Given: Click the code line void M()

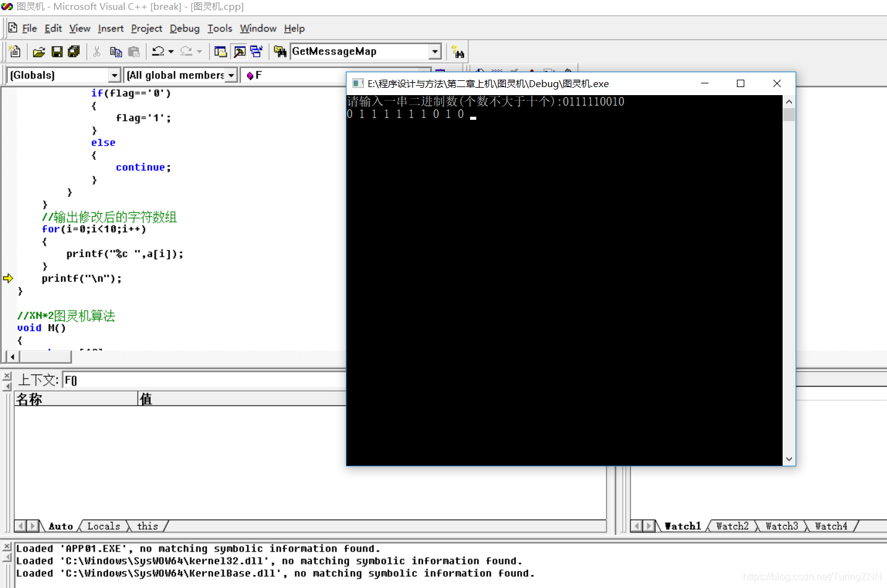Looking at the screenshot, I should coord(41,328).
